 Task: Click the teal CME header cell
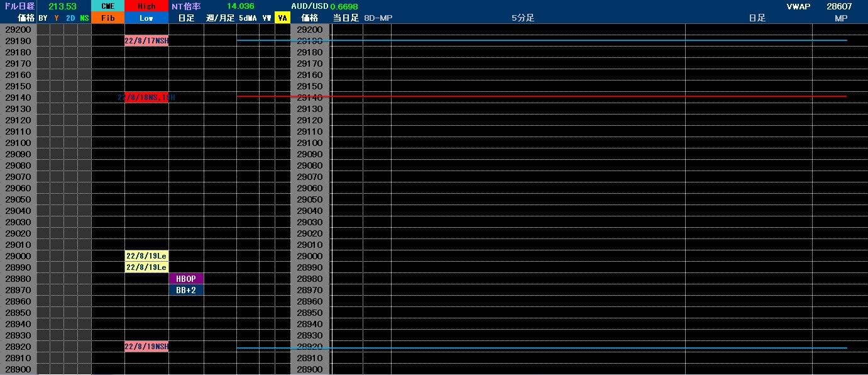point(107,6)
